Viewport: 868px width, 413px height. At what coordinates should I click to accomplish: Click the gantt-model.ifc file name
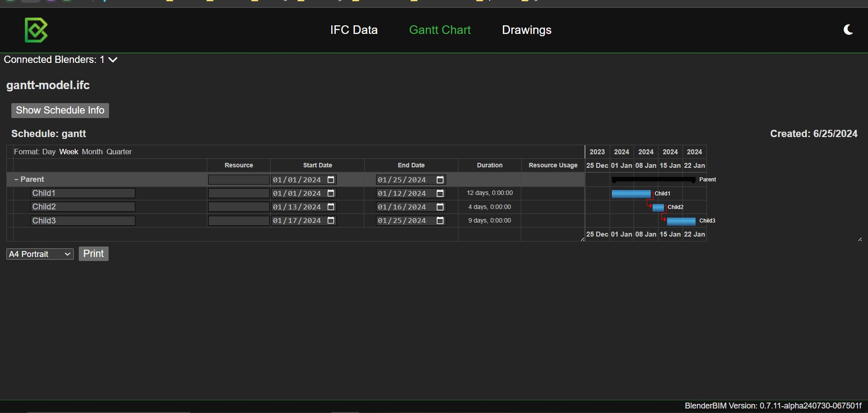(48, 85)
